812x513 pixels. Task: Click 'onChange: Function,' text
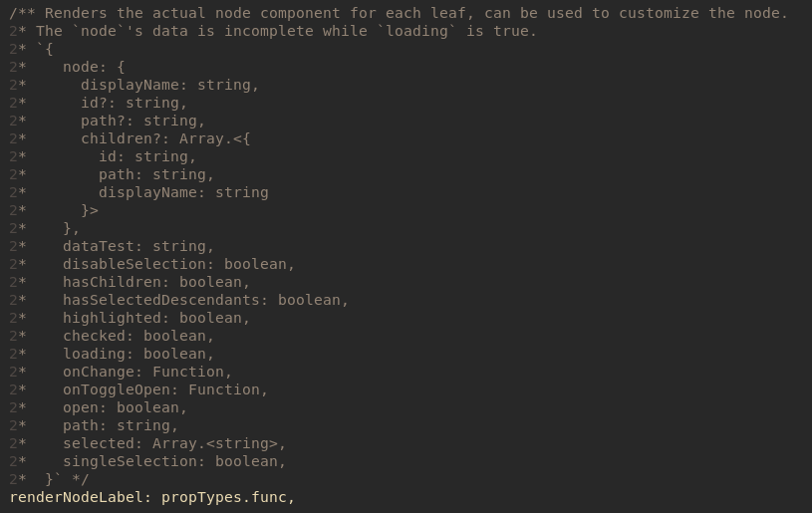point(147,372)
